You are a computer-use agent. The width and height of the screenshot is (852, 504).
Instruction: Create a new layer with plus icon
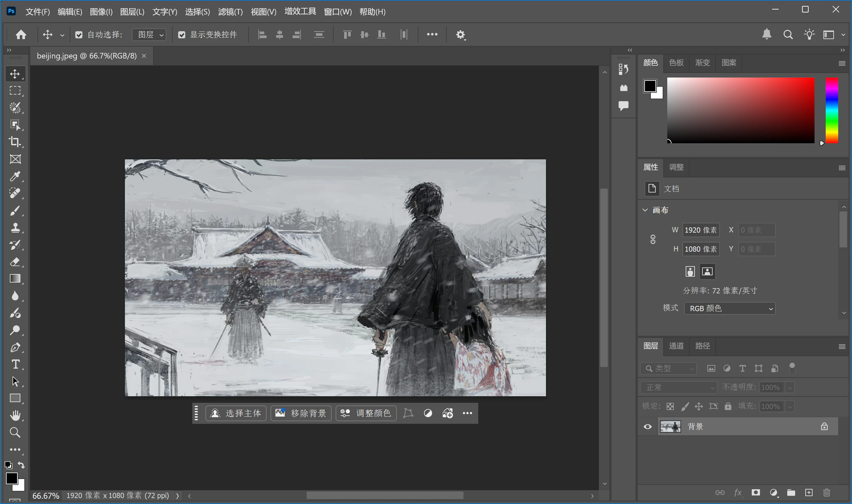point(809,493)
